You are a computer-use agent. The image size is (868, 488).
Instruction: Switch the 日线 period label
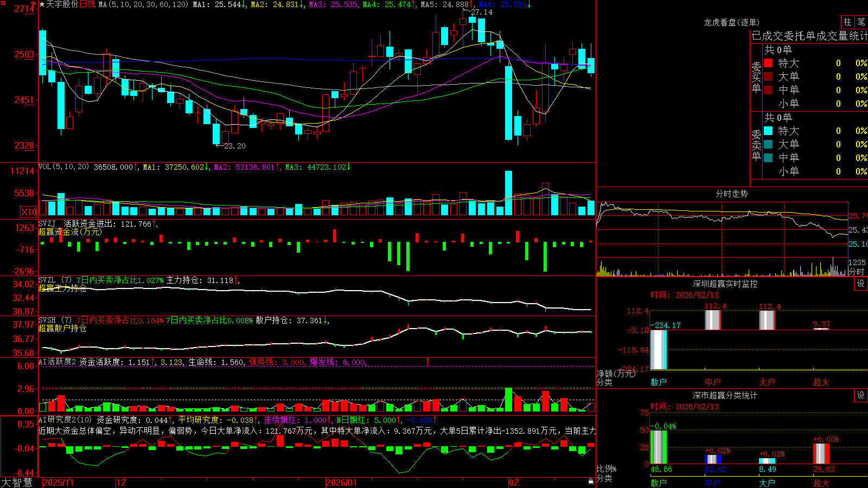pos(87,4)
